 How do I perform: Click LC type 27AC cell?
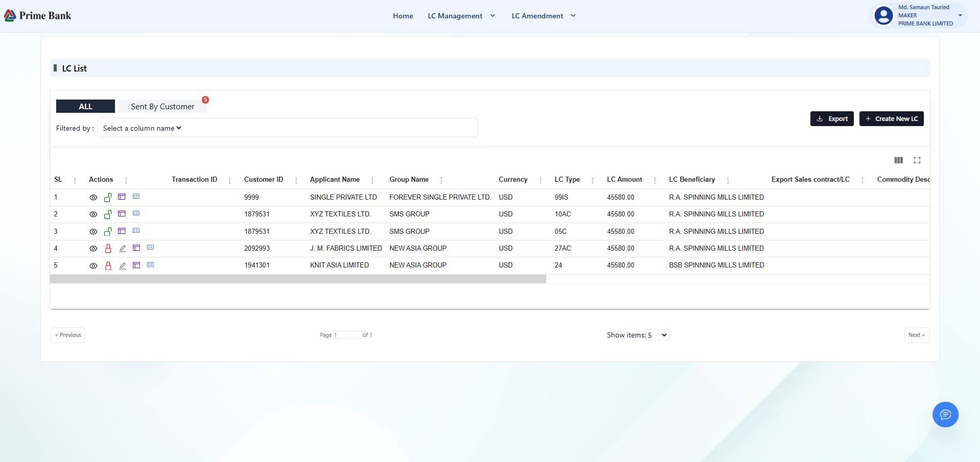563,248
